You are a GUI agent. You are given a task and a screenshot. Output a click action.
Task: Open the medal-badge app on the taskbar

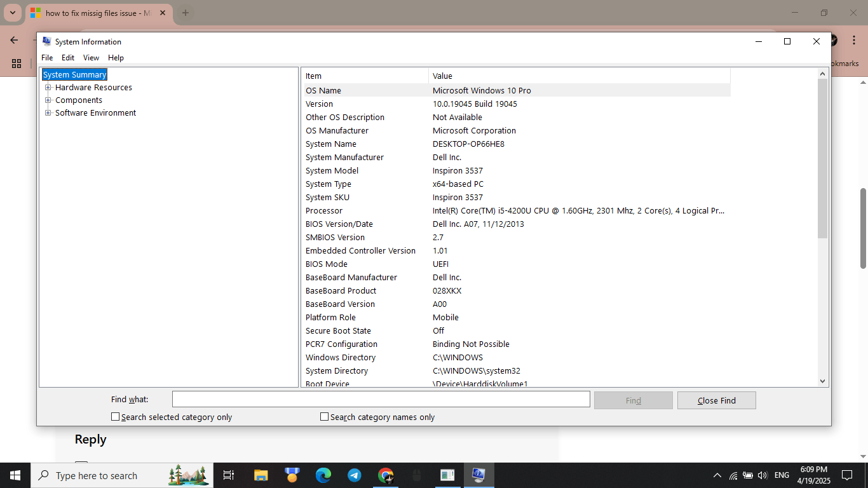pos(292,475)
